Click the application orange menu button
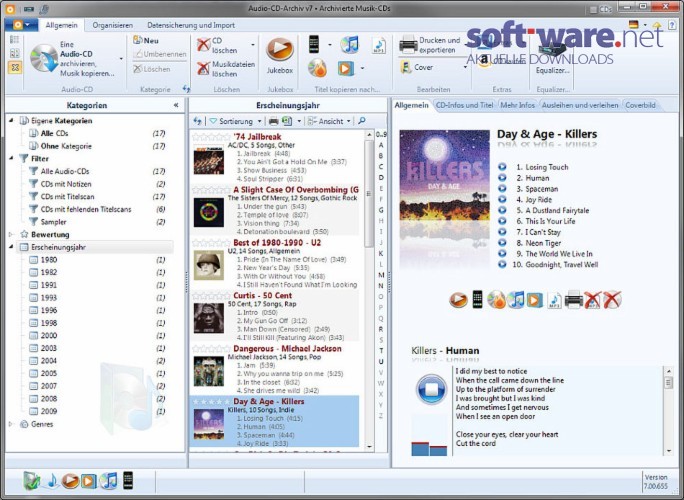The image size is (684, 500). click(21, 25)
